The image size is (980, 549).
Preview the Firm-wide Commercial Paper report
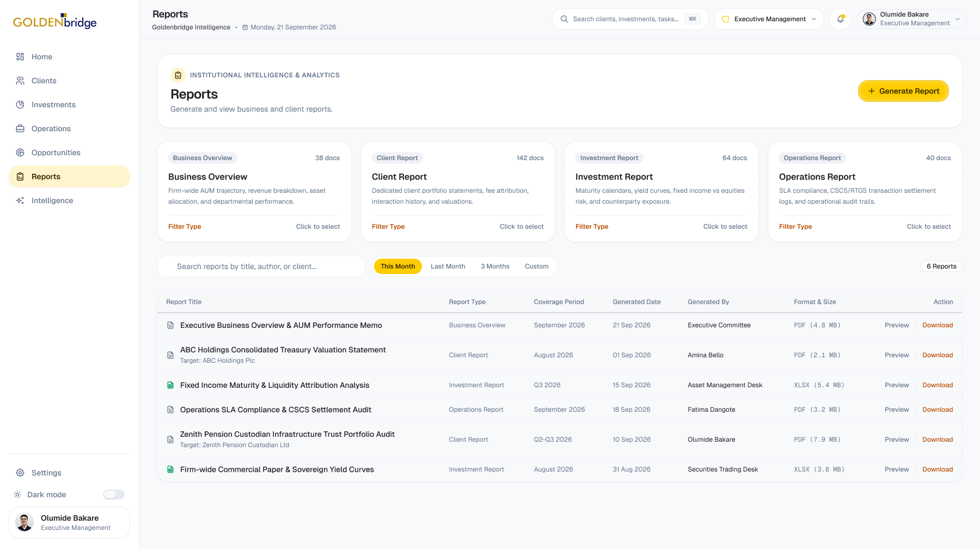click(897, 469)
